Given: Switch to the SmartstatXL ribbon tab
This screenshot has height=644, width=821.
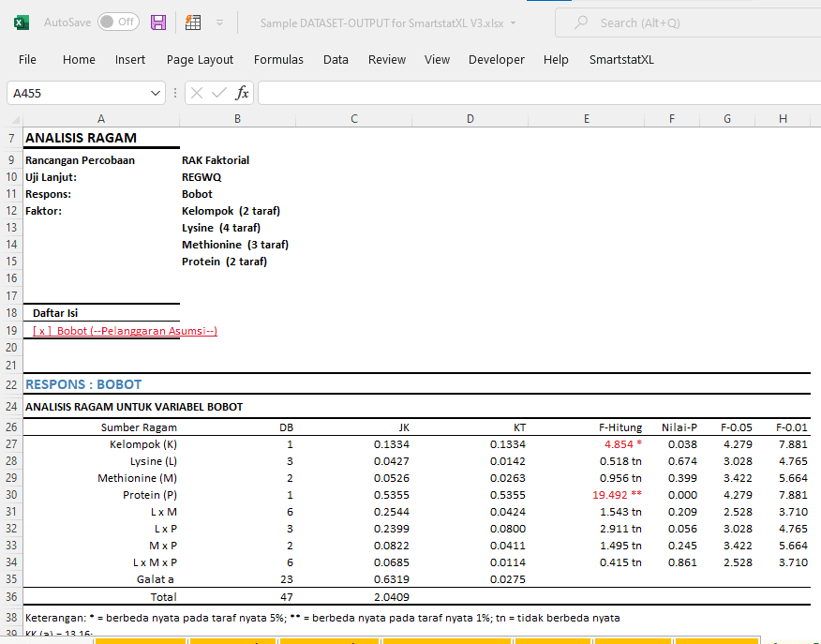Looking at the screenshot, I should point(621,59).
